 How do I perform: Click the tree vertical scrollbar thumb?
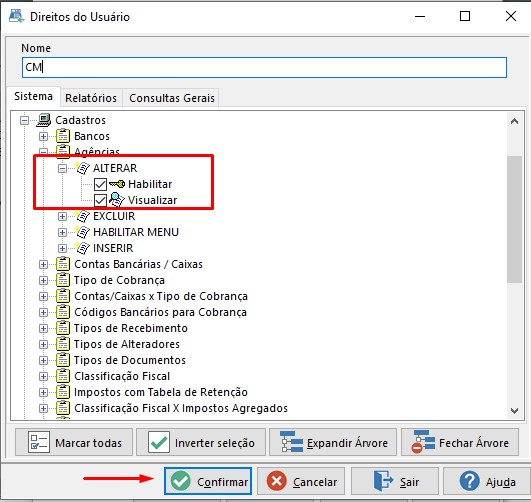(514, 219)
